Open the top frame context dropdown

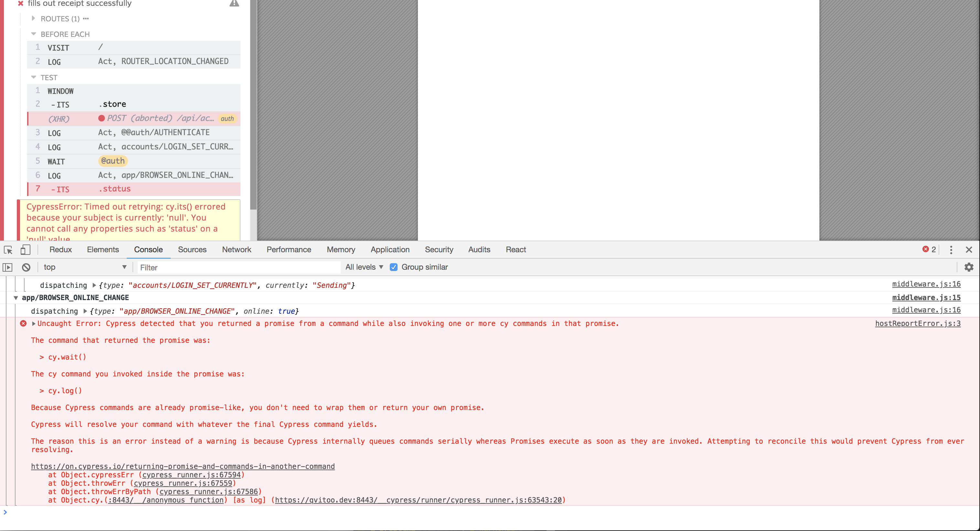84,267
